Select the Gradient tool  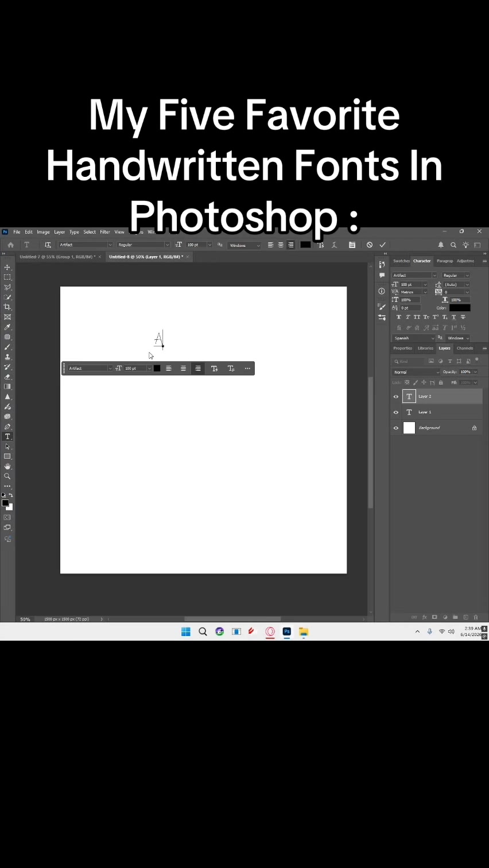pos(7,387)
